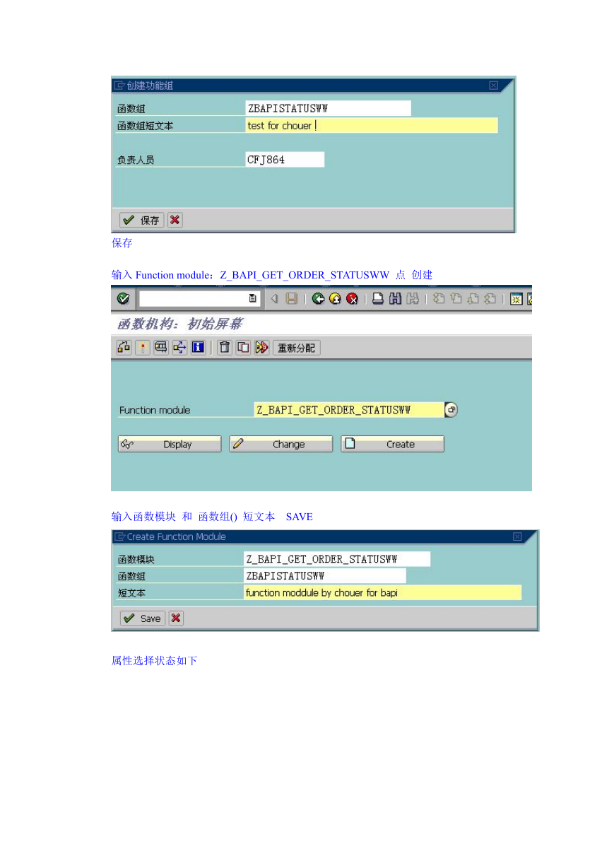The width and height of the screenshot is (614, 868).
Task: Click the Print icon
Action: [x=378, y=299]
